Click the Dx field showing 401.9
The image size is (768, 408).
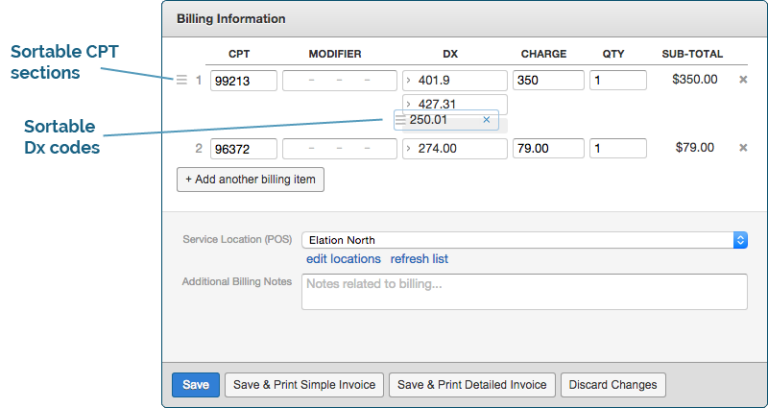pos(455,80)
